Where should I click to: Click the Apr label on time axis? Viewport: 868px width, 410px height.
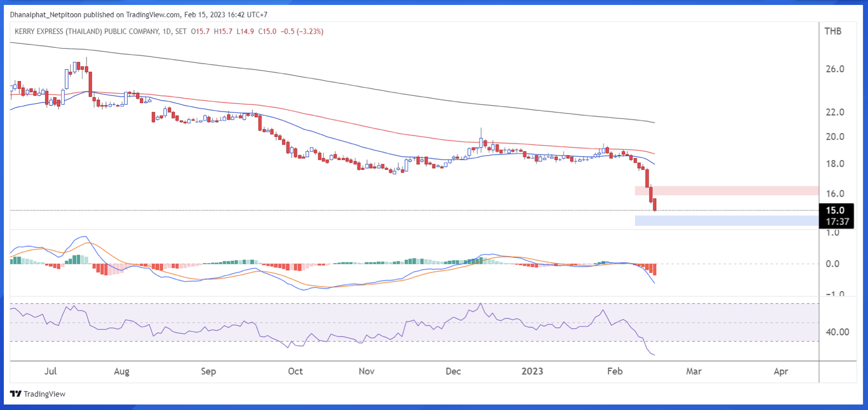(x=781, y=372)
